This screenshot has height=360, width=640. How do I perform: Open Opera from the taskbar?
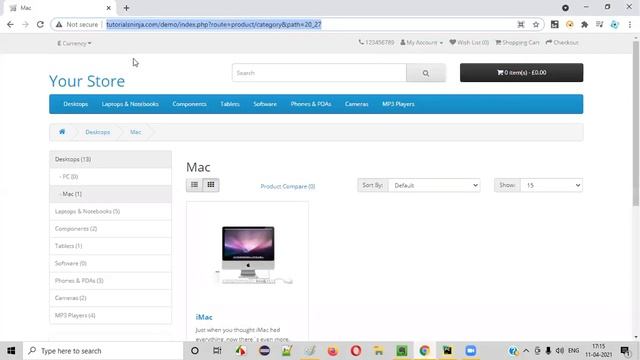[356, 351]
